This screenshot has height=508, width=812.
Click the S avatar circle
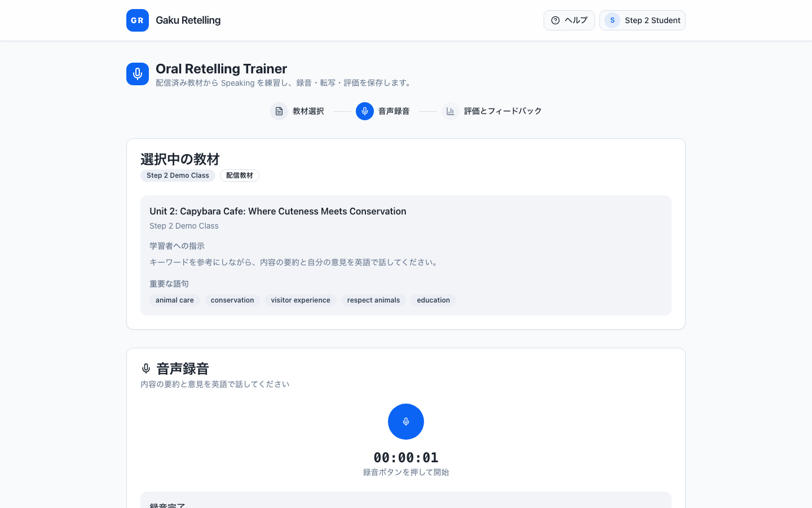coord(612,20)
